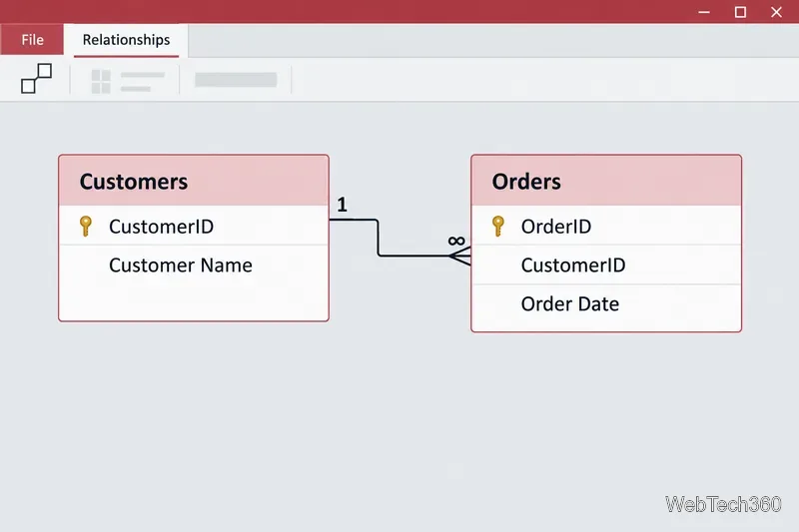This screenshot has height=532, width=799.
Task: Click the key icon beside CustomerID in Customers
Action: [x=86, y=226]
